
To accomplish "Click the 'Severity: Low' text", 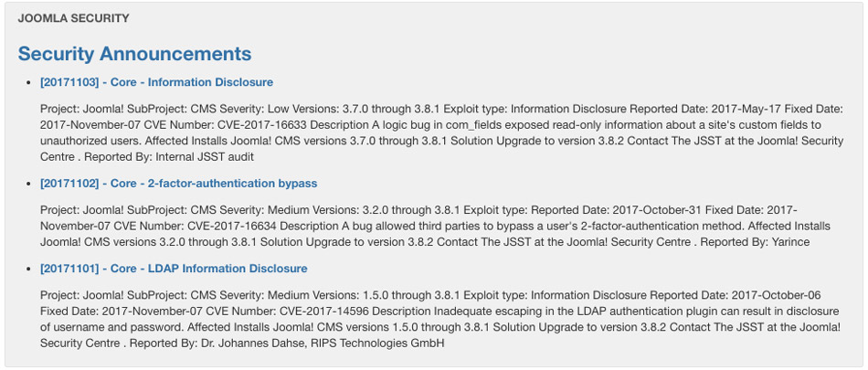I will (x=270, y=109).
